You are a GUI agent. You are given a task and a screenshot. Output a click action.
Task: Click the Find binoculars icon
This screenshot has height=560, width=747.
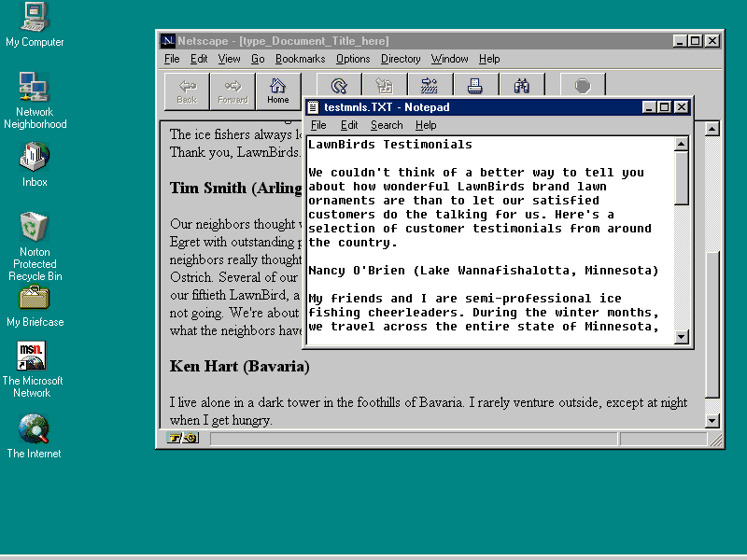click(x=522, y=86)
